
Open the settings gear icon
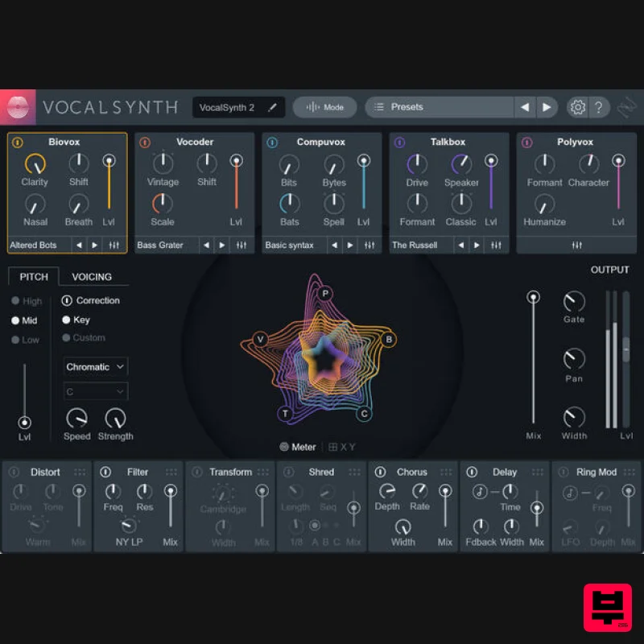click(578, 106)
